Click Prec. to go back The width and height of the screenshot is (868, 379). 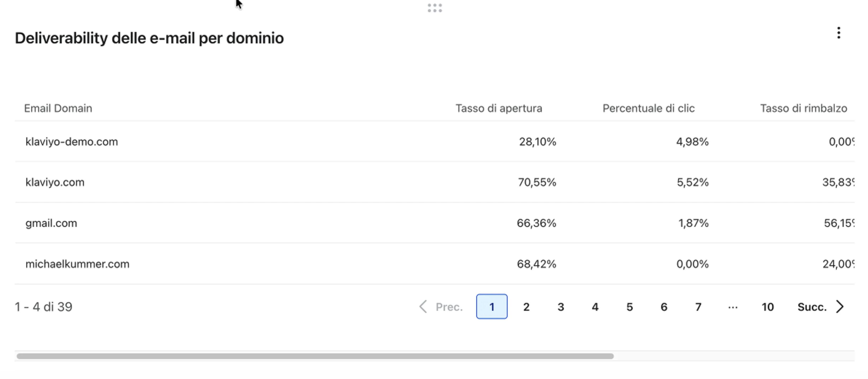449,307
